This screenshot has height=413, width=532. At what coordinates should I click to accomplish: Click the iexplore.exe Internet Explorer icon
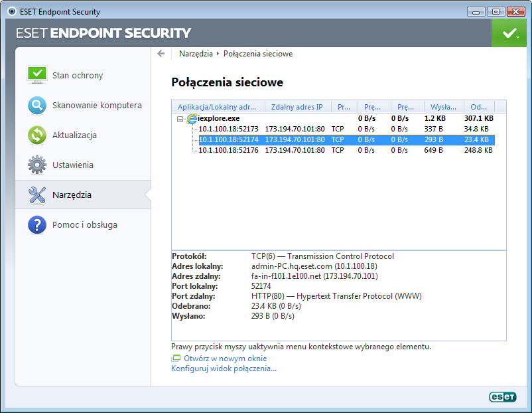[192, 119]
